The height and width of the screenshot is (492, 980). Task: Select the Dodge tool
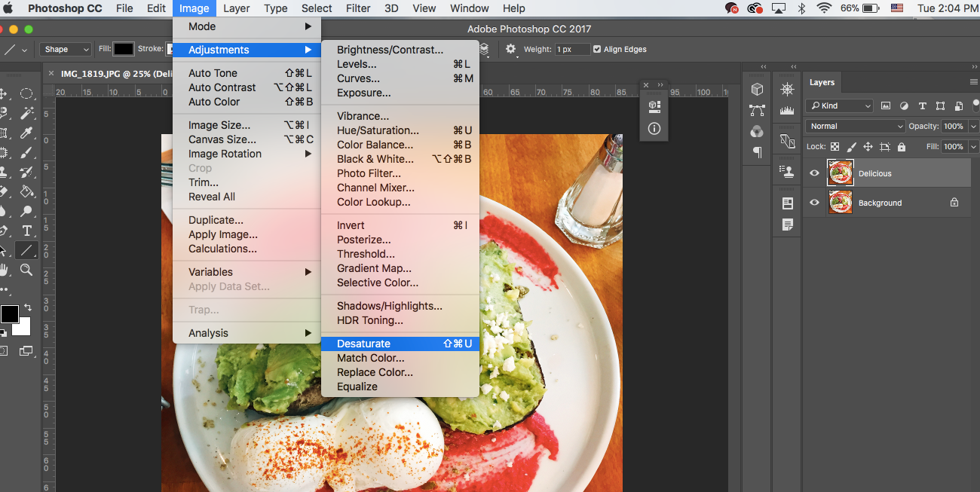click(26, 211)
